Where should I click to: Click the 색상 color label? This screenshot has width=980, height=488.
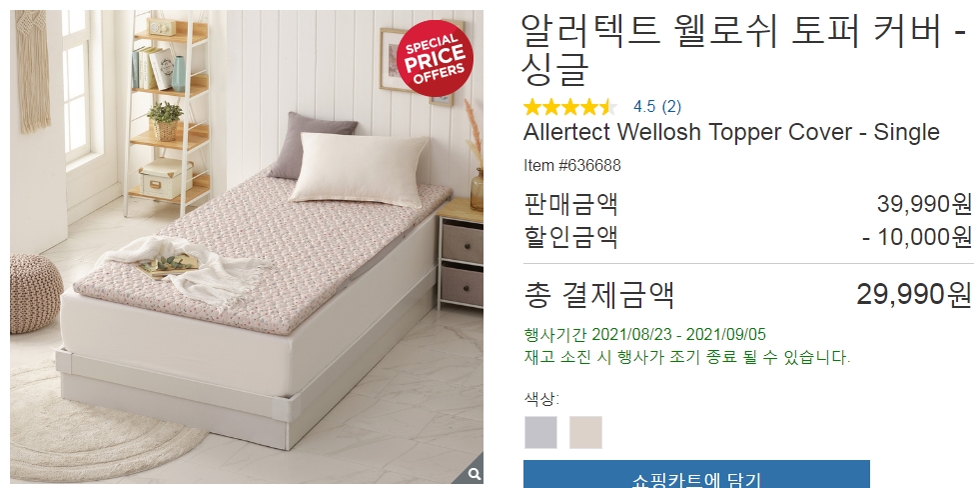(541, 399)
